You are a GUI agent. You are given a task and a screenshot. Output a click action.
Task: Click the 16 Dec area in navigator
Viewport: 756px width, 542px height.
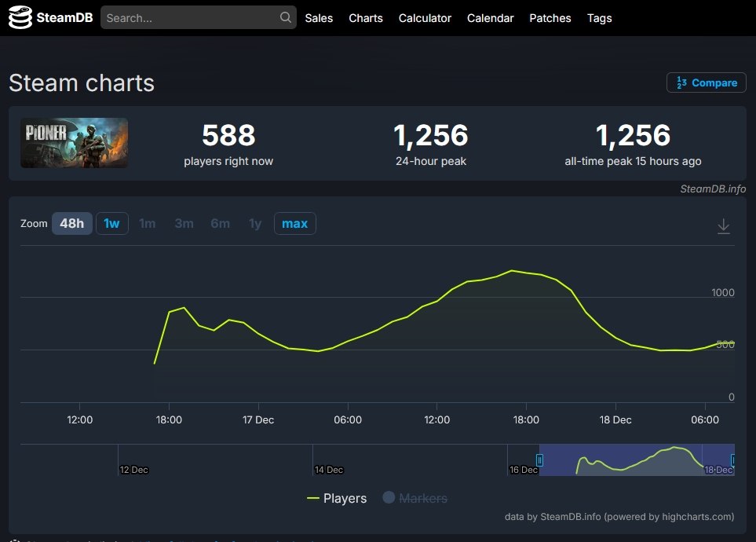523,460
